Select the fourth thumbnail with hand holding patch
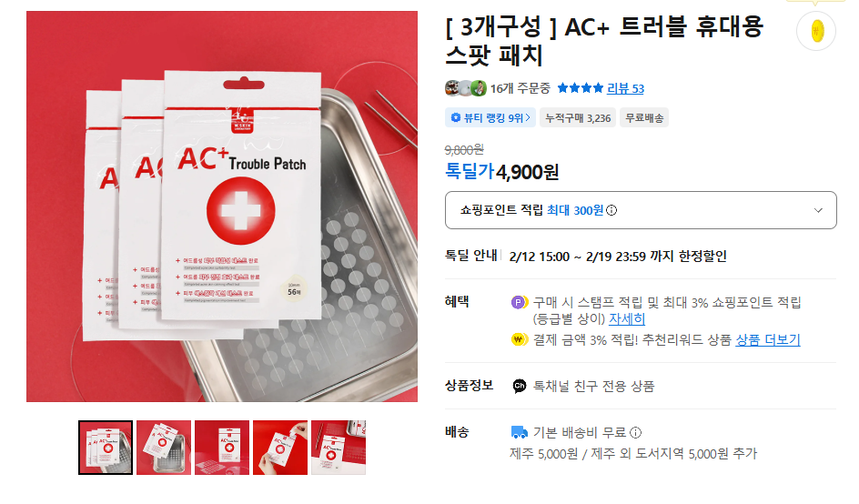Image resolution: width=859 pixels, height=504 pixels. pyautogui.click(x=280, y=448)
